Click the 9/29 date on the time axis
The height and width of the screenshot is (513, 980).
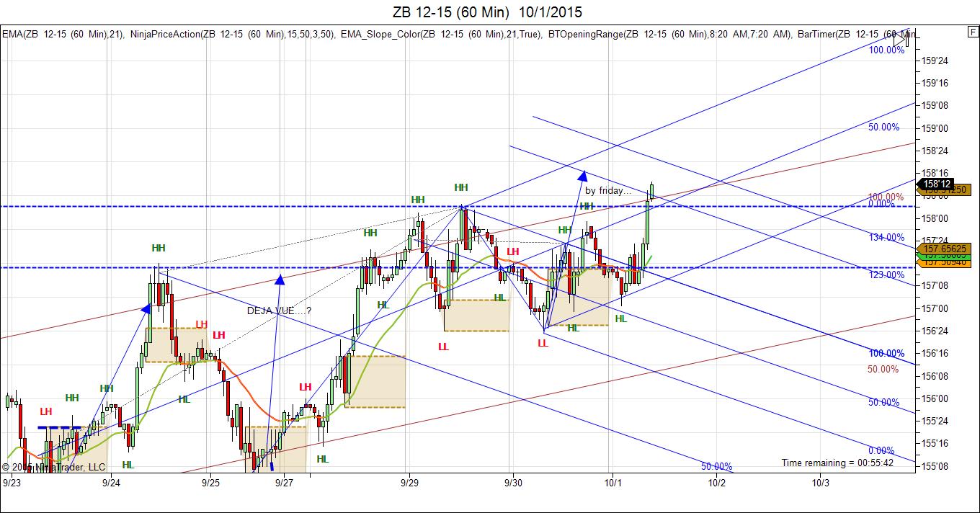tap(410, 483)
